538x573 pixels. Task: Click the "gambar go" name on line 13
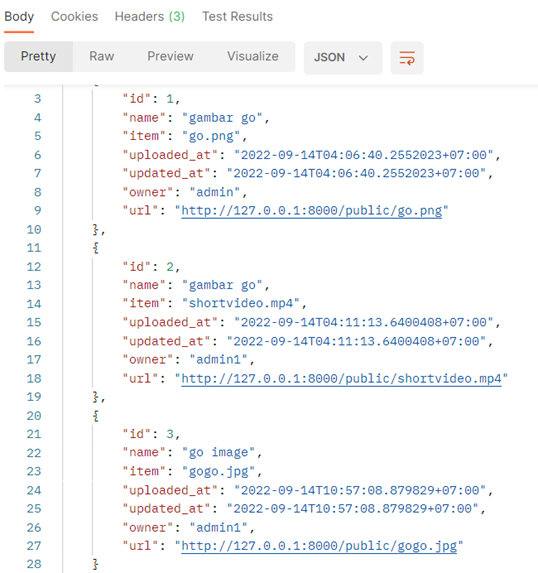[222, 285]
